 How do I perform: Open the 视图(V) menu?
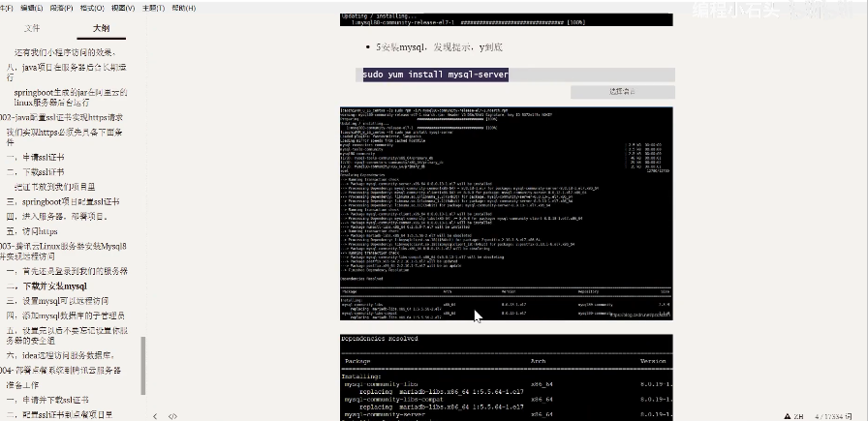(x=123, y=9)
